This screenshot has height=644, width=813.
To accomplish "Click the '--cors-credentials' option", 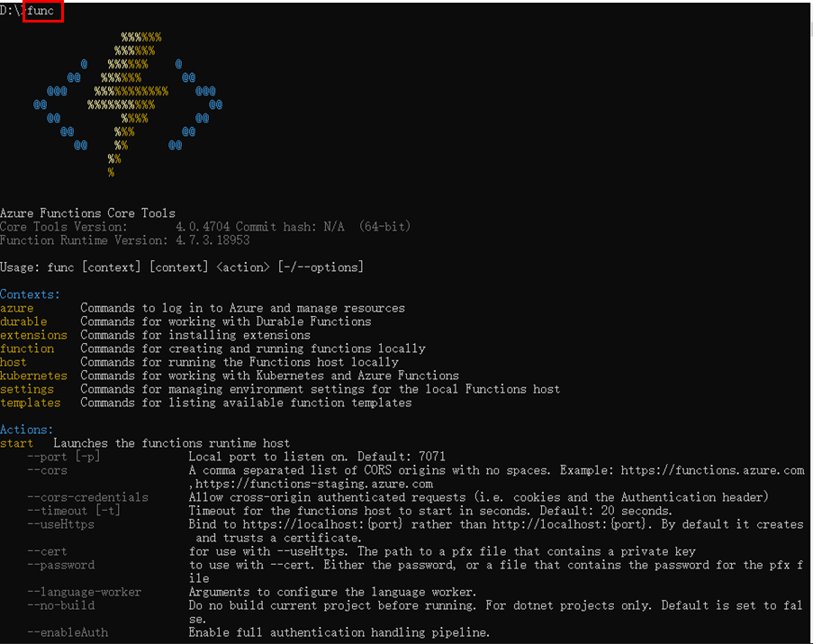I will click(87, 497).
